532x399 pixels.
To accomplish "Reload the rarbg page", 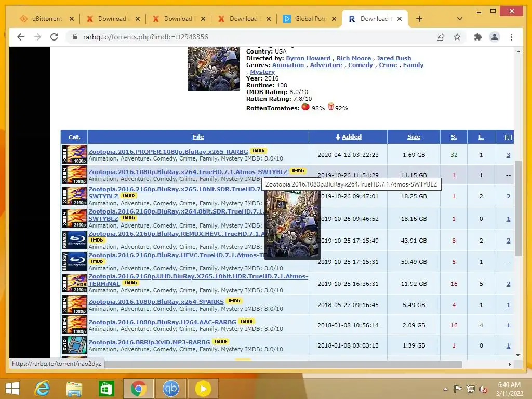I will click(54, 37).
